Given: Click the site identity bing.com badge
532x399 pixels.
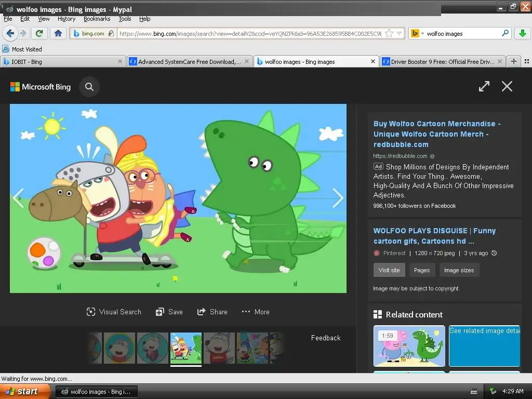Looking at the screenshot, I should 94,33.
